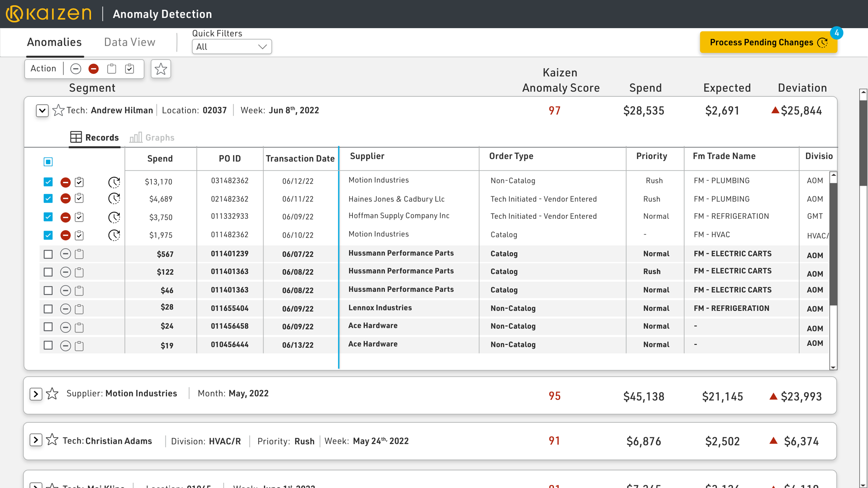Check the $28 Lennox Industries row checkbox
The height and width of the screenshot is (488, 868).
[48, 309]
